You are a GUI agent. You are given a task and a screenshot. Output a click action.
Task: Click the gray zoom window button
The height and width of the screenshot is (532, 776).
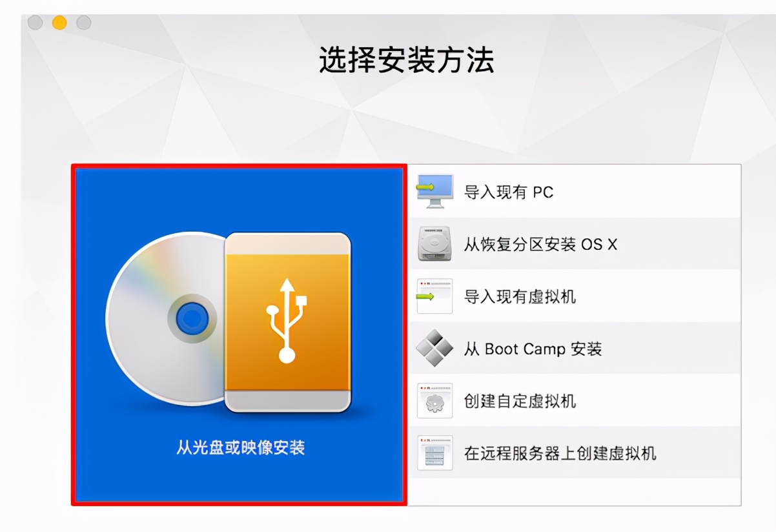(84, 23)
